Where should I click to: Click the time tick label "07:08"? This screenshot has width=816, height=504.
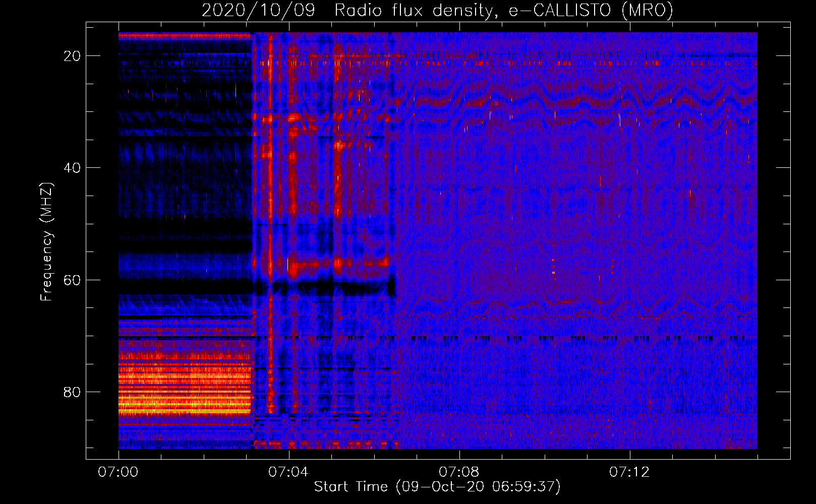(459, 472)
